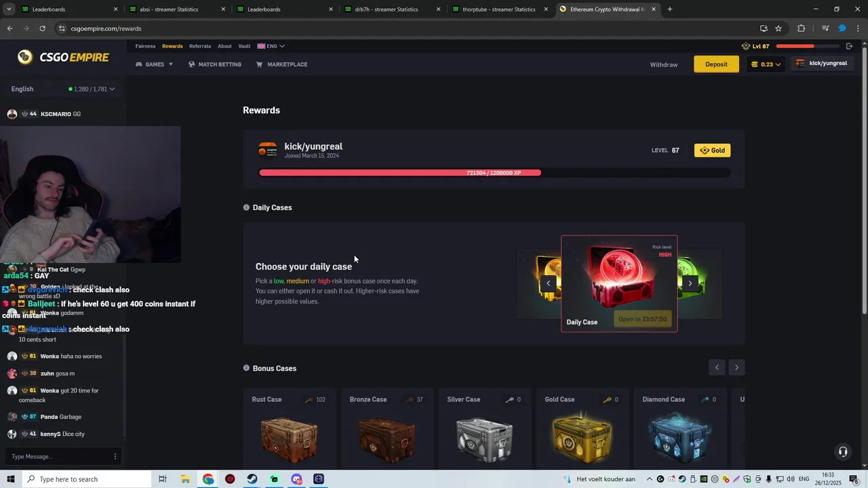Go to Fairness page
The height and width of the screenshot is (488, 868).
[145, 46]
